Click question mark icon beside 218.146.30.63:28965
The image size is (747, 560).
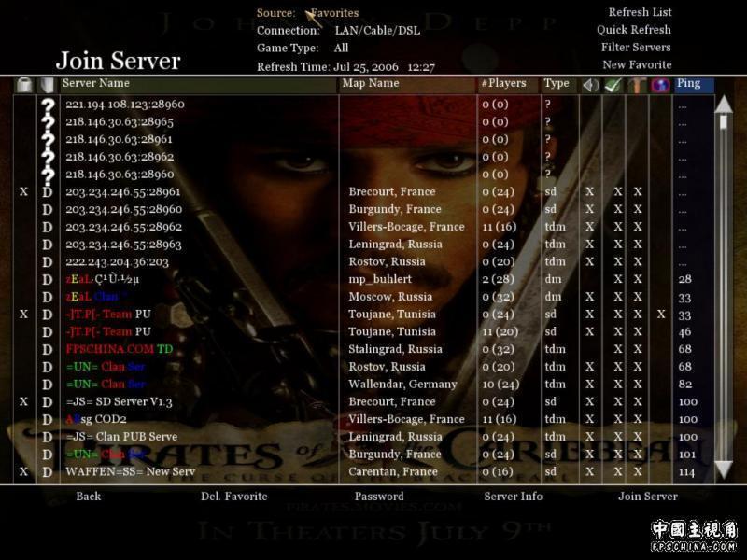tap(48, 123)
